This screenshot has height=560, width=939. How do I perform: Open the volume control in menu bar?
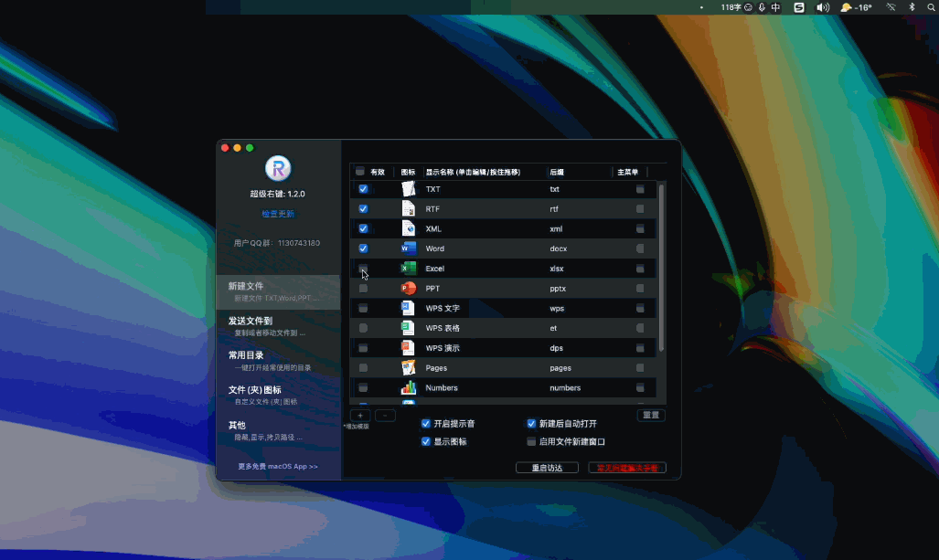823,7
